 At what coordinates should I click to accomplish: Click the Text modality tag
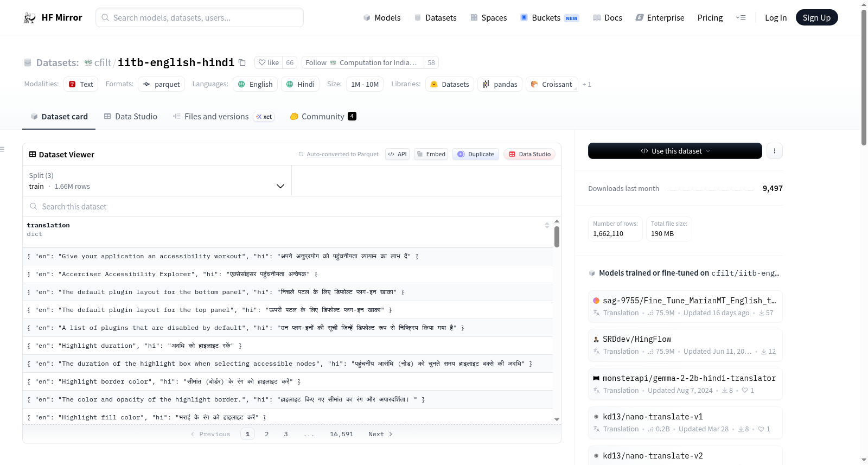pyautogui.click(x=81, y=85)
